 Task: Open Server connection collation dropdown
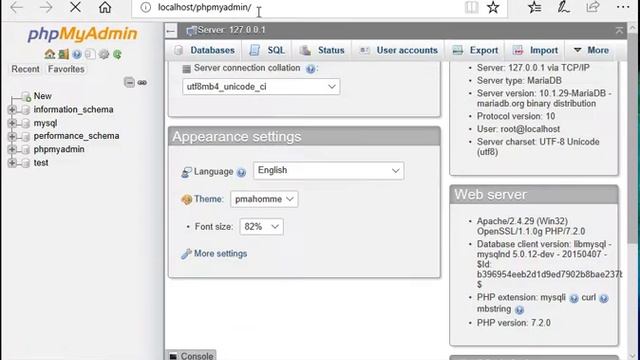(261, 87)
